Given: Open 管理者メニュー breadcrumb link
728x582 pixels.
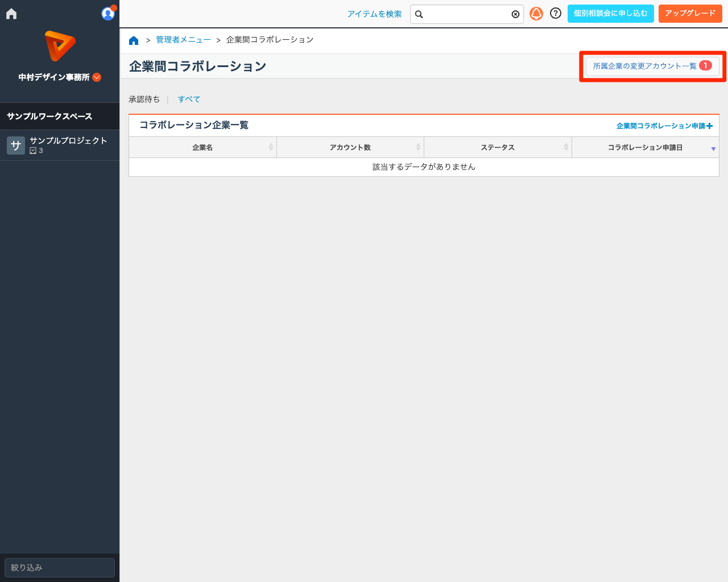Looking at the screenshot, I should tap(183, 40).
